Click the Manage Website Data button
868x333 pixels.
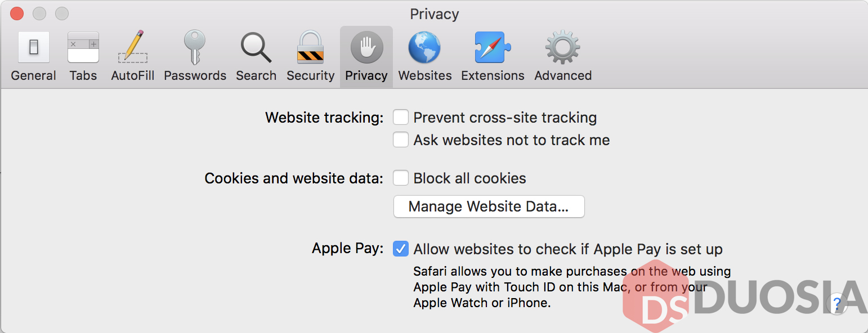point(489,206)
